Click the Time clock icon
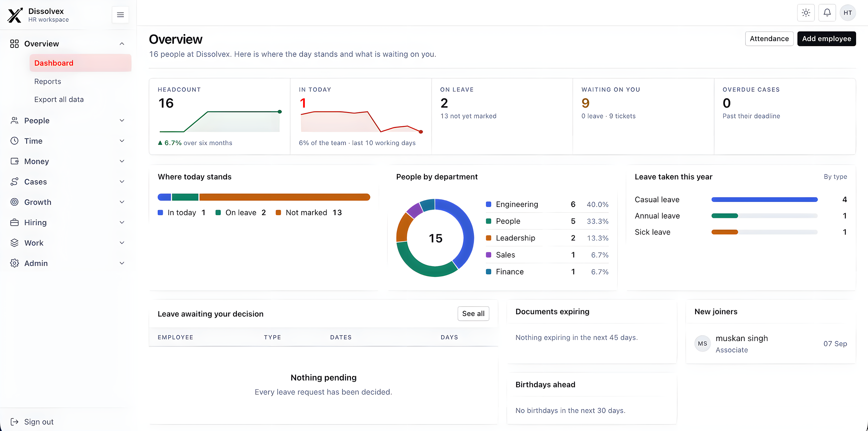 point(14,141)
